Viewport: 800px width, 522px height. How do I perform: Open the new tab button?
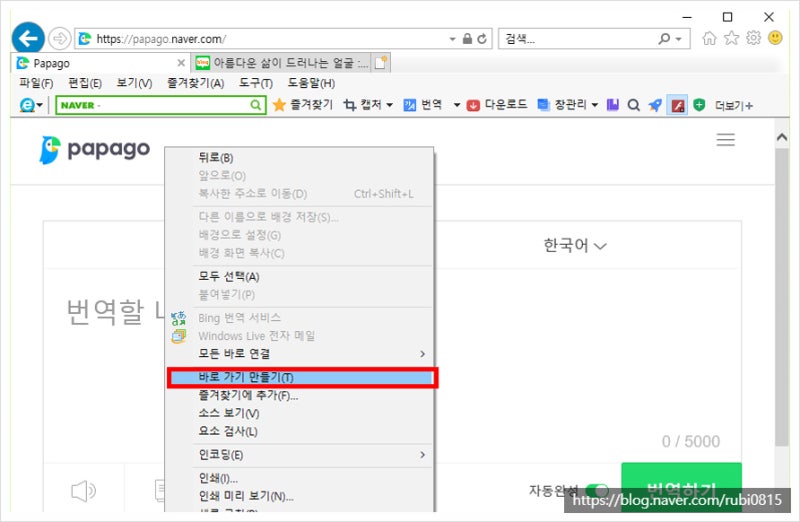coord(382,63)
